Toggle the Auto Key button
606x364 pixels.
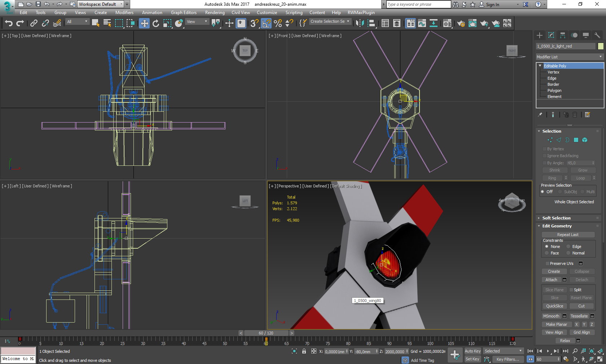point(472,351)
